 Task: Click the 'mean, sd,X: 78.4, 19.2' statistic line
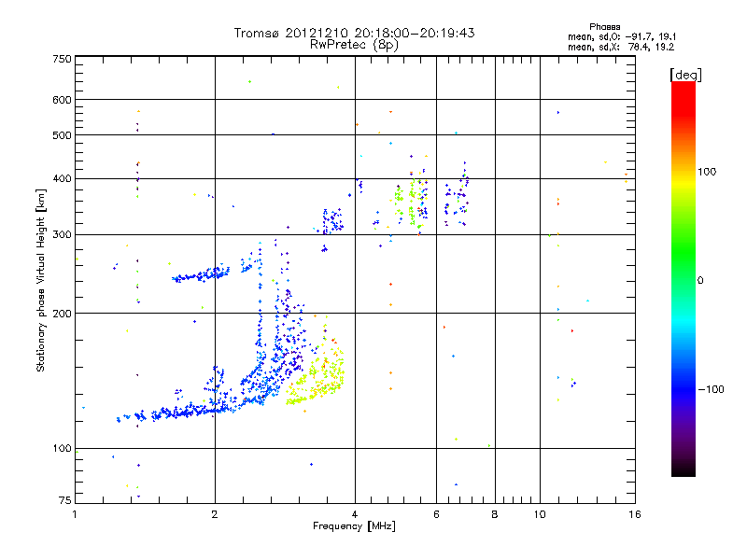(621, 47)
